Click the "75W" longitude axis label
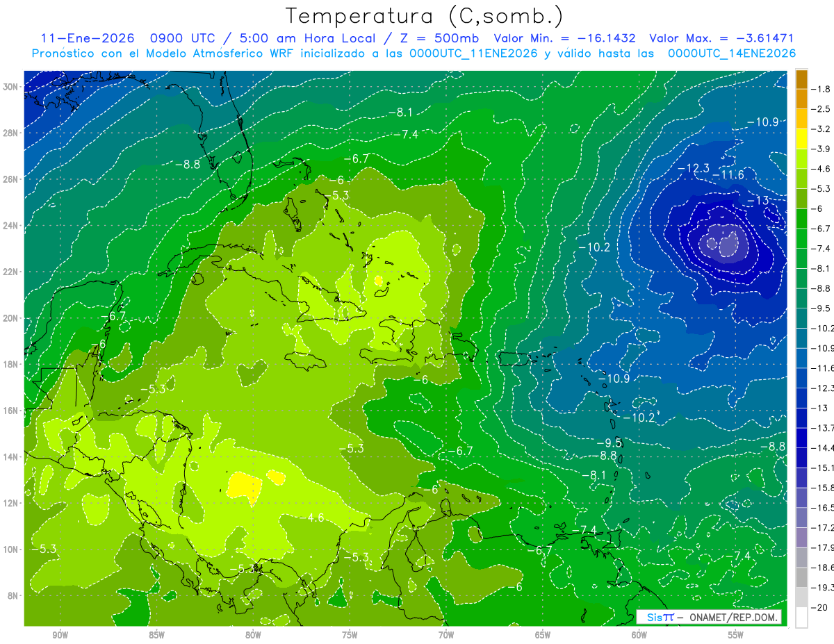The height and width of the screenshot is (644, 834). coord(350,635)
